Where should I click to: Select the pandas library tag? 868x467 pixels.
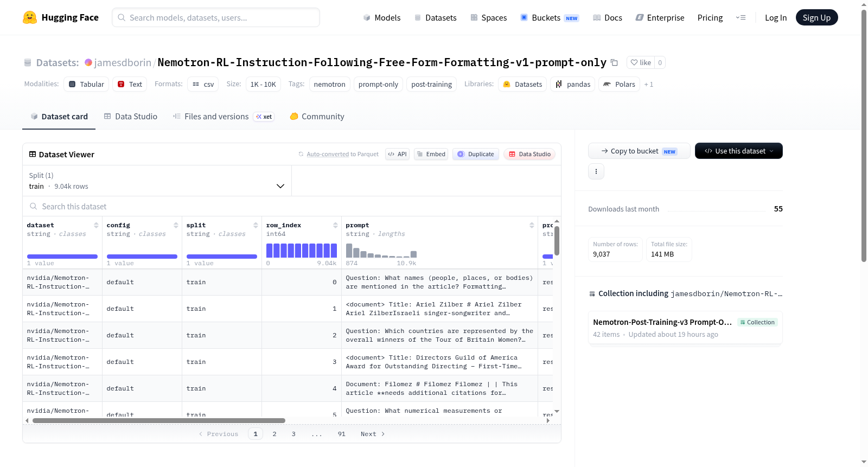(x=573, y=84)
